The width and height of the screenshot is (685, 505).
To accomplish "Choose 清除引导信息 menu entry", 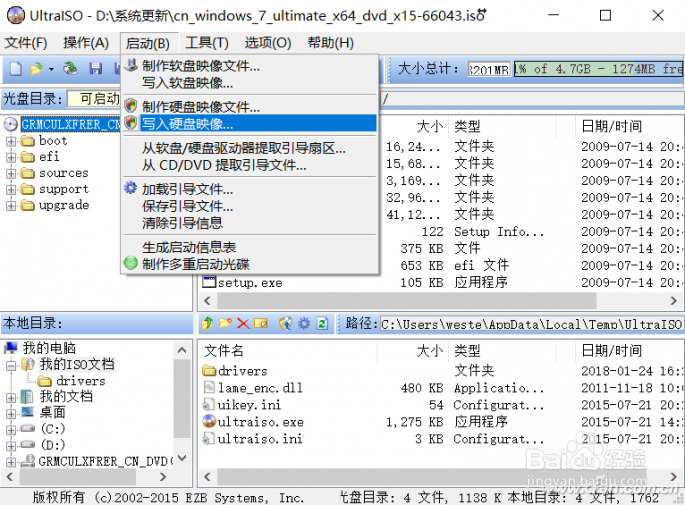I will pyautogui.click(x=249, y=223).
